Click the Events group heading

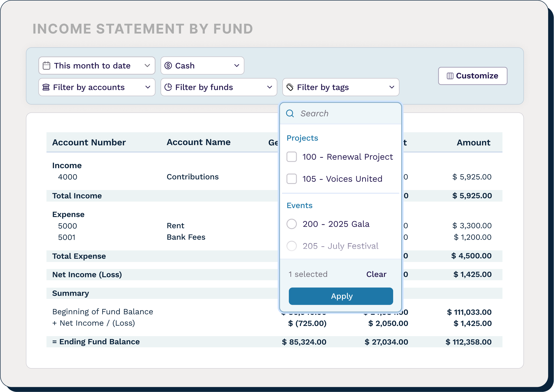click(x=299, y=205)
